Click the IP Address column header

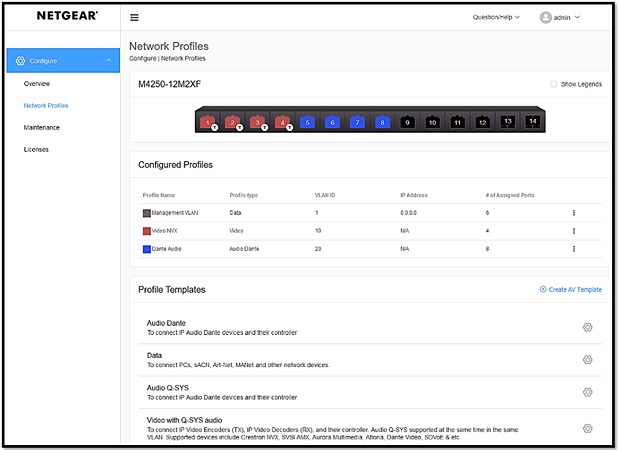pyautogui.click(x=414, y=195)
